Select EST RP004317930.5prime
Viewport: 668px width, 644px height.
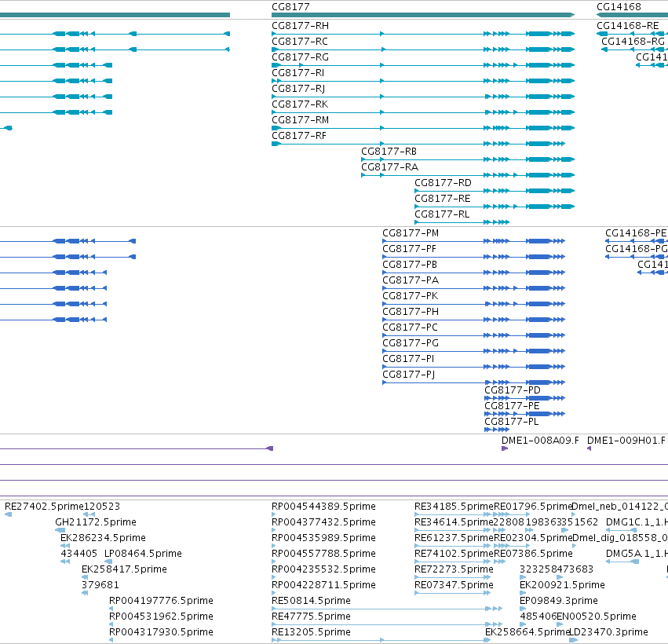[161, 632]
